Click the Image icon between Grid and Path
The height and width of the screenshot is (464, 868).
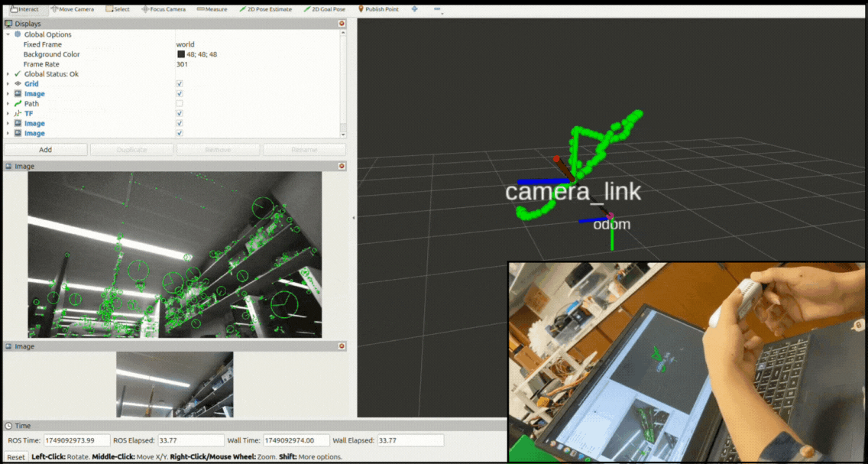tap(17, 93)
